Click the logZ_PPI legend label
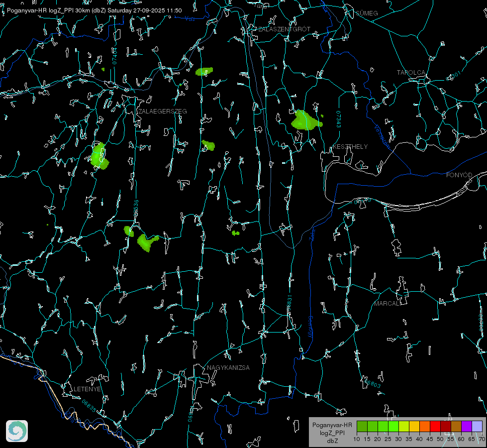This screenshot has width=487, height=448. point(332,433)
